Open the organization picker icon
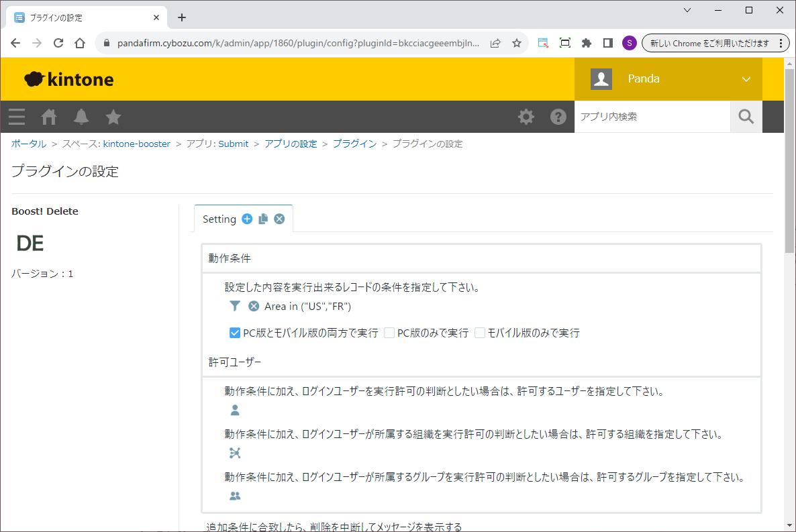The height and width of the screenshot is (532, 796). 234,453
